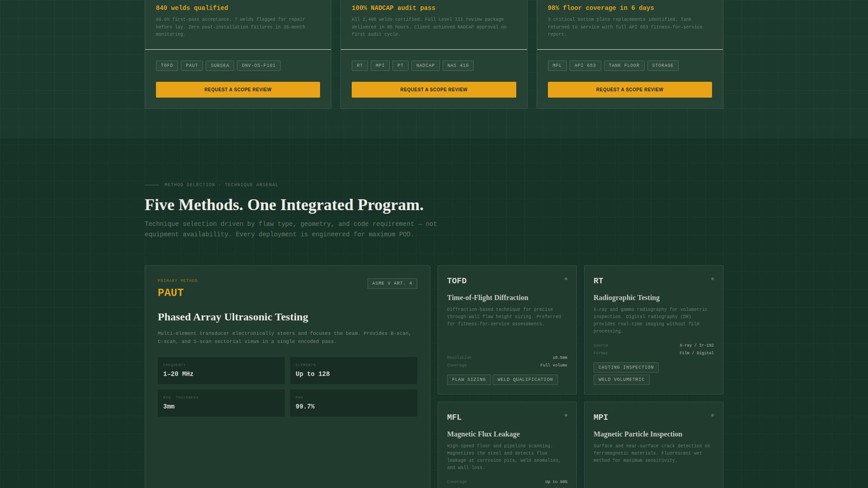Image resolution: width=868 pixels, height=488 pixels.
Task: Select the PT tag
Action: click(x=400, y=66)
